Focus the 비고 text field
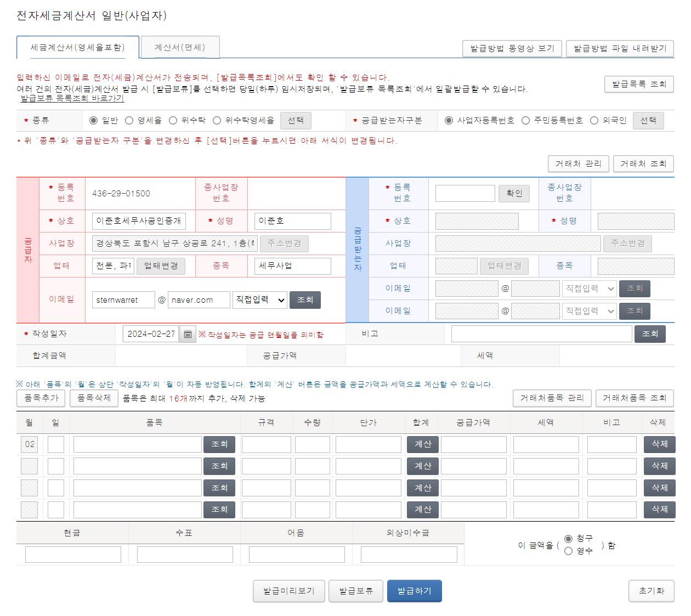 [x=542, y=334]
